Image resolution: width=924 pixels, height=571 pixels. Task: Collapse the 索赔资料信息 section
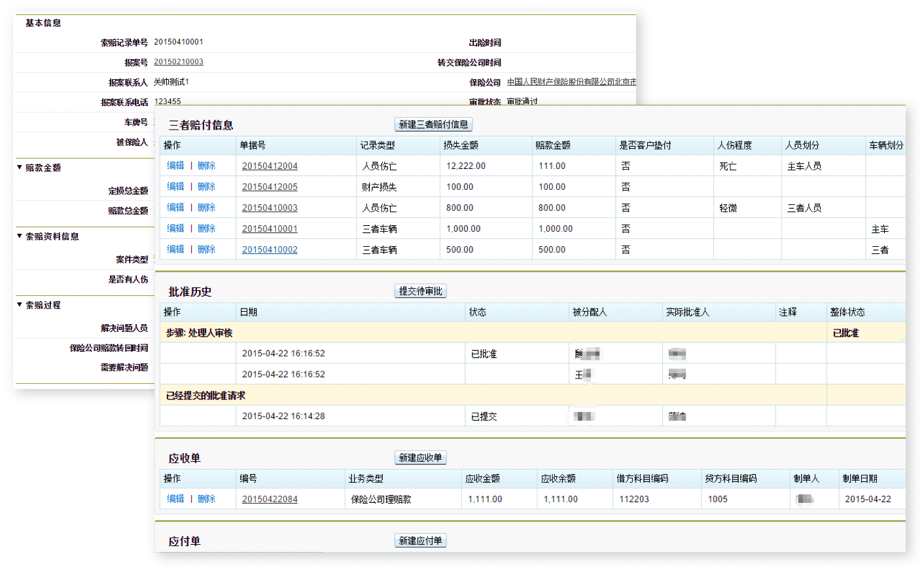click(20, 236)
